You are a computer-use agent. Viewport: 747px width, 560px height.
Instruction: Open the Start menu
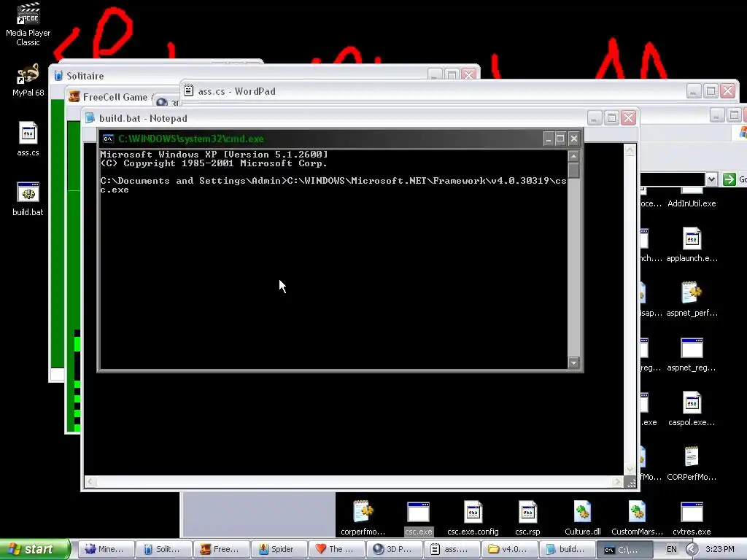[35, 549]
